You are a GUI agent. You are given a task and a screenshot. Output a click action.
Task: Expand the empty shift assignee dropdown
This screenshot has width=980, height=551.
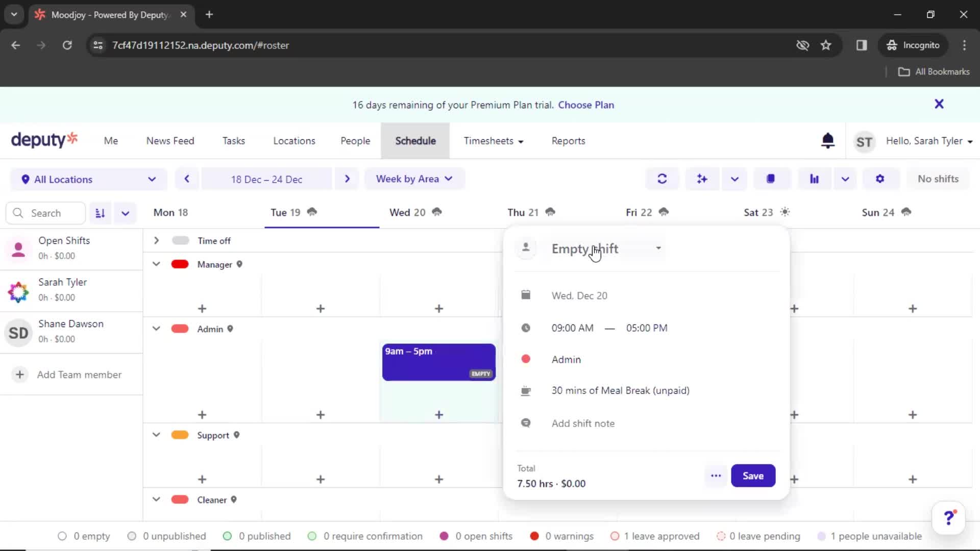click(657, 248)
